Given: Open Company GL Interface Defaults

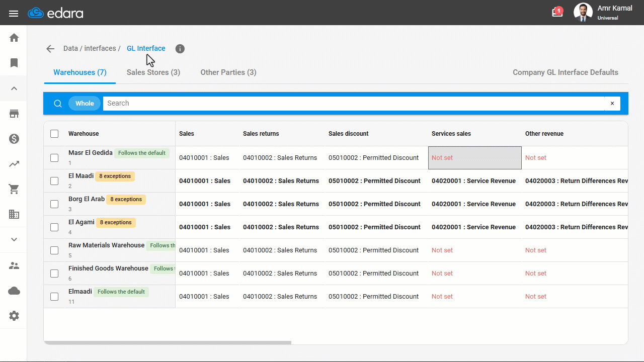Looking at the screenshot, I should click(x=566, y=72).
